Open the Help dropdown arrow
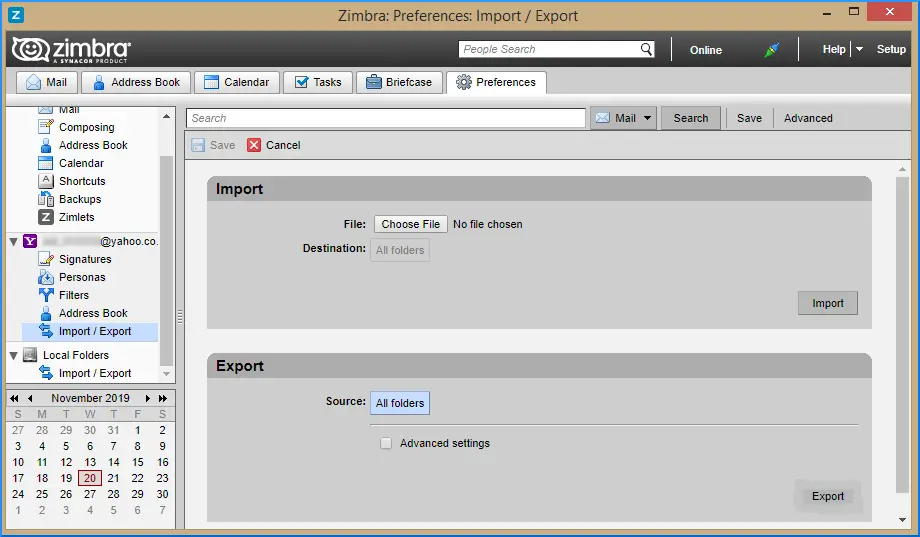The height and width of the screenshot is (537, 920). [859, 49]
